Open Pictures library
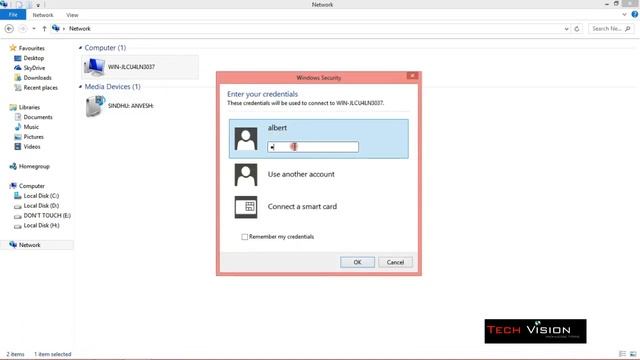Screen dimensions: 640x360 (x=33, y=137)
